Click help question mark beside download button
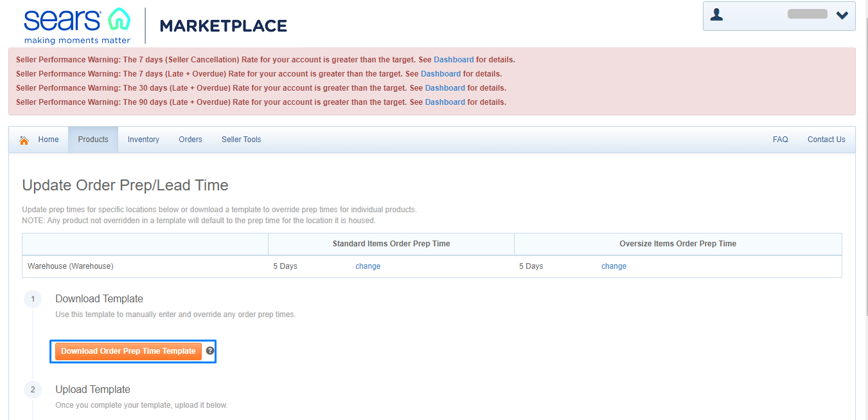This screenshot has width=868, height=420. coord(209,351)
